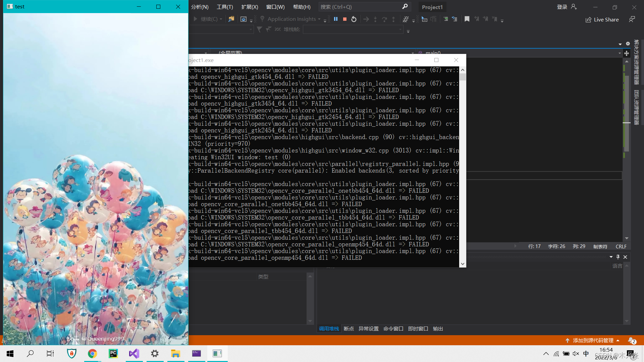Open the stack frame combo box

click(x=353, y=29)
